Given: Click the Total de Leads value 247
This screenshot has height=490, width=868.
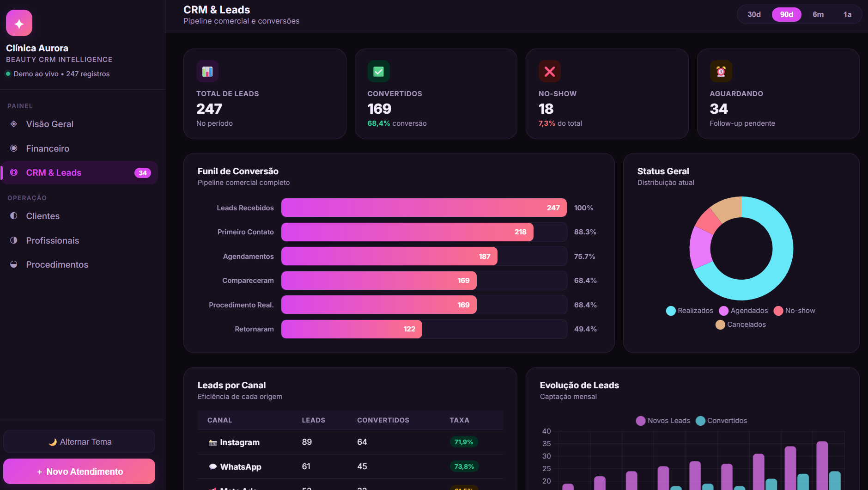Looking at the screenshot, I should (209, 109).
